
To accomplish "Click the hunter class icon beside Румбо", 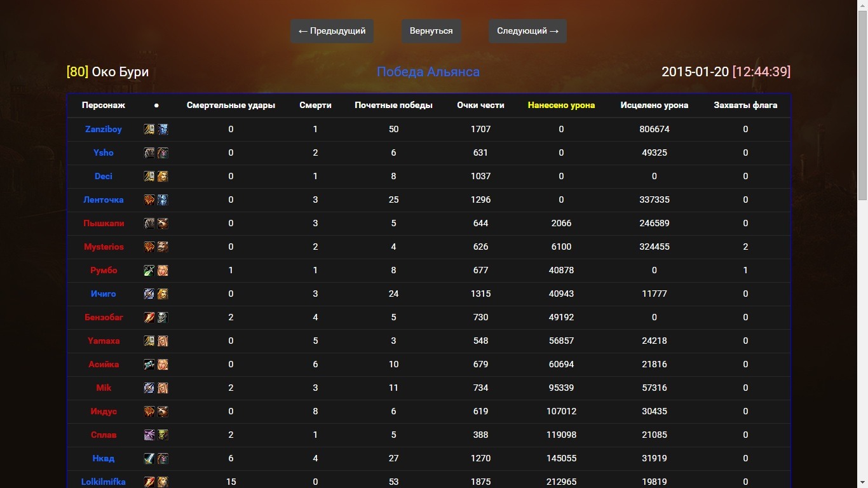I will [x=149, y=271].
